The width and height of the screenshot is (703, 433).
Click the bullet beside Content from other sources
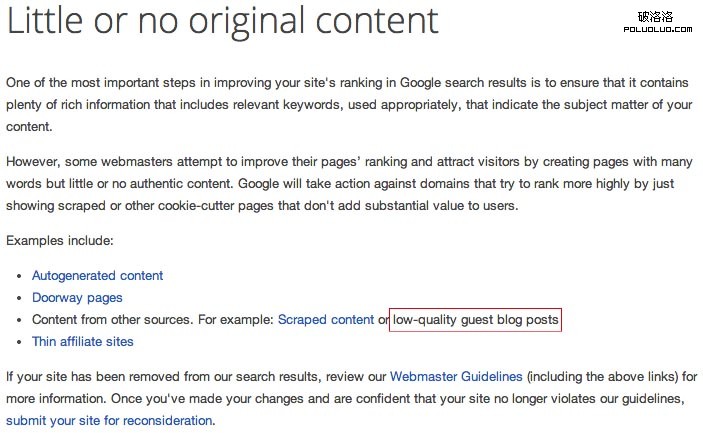pos(19,320)
